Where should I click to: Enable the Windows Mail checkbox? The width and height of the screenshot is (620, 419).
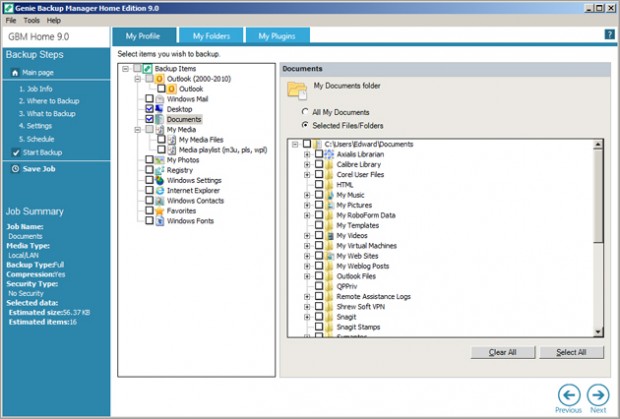point(149,99)
